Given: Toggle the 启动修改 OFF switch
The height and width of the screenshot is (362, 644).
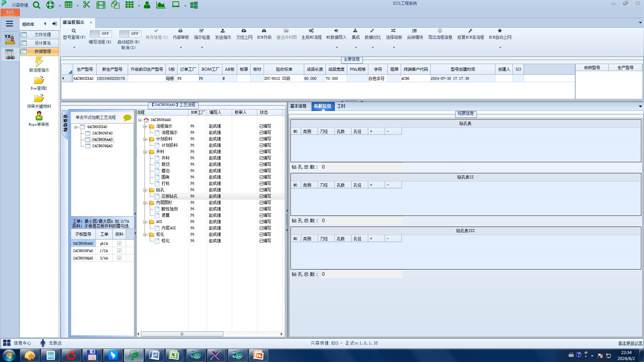Looking at the screenshot, I should coord(130,34).
